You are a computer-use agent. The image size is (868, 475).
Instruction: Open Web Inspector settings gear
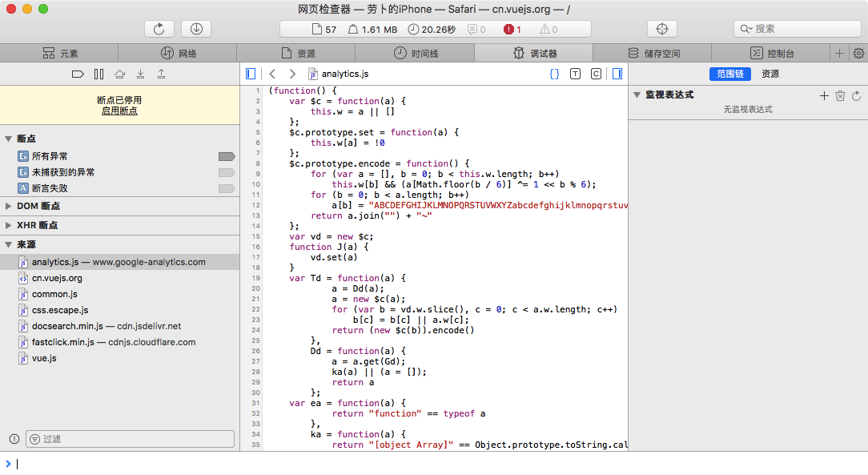click(858, 53)
